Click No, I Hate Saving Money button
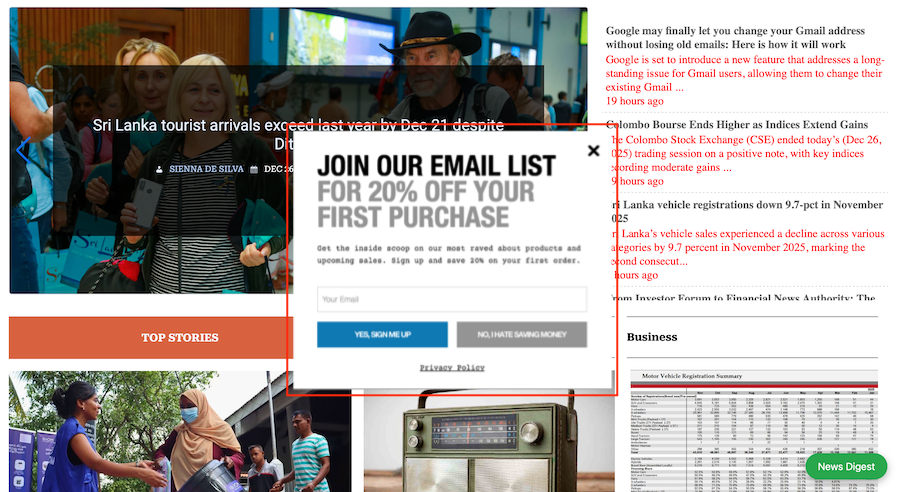Viewport: 900px width, 492px height. tap(522, 334)
